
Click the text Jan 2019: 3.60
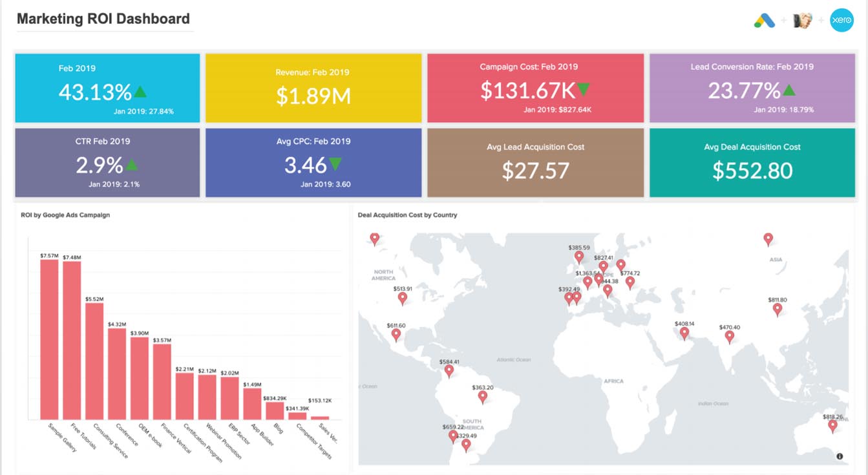pos(326,184)
